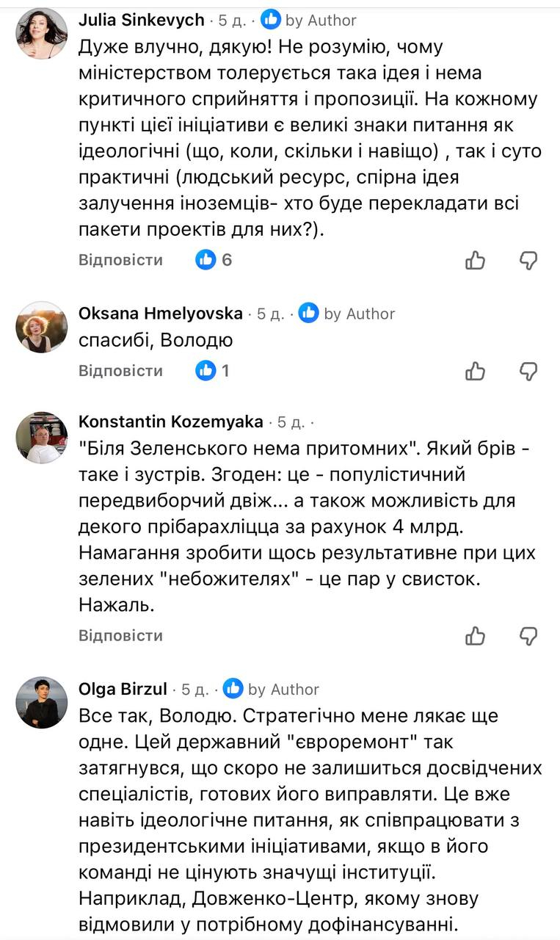This screenshot has width=560, height=940.
Task: Open Olga Birzul's profile name link
Action: coord(123,689)
